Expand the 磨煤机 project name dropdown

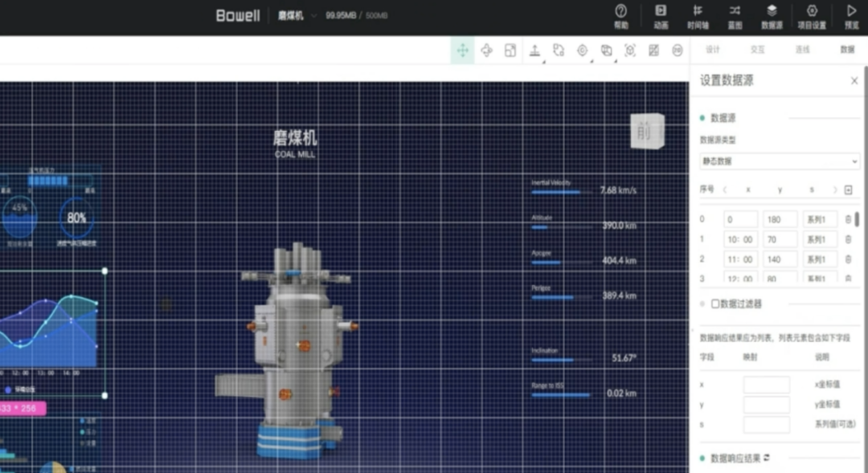(313, 15)
